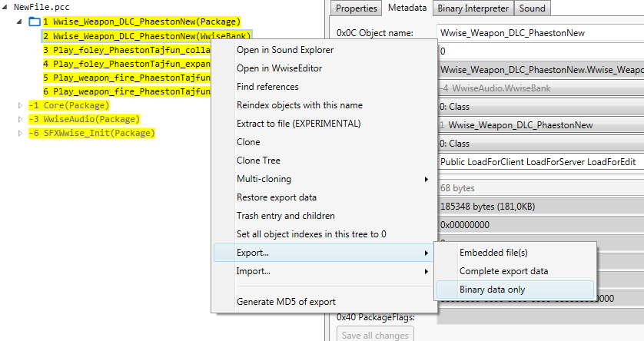Screen dimensions: 644x341
Task: Click the Import... menu entry
Action: pos(324,271)
